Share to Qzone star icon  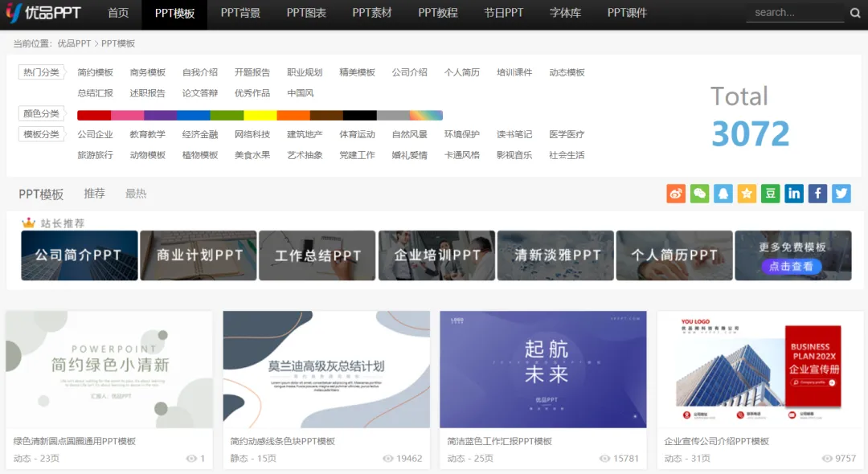click(747, 194)
